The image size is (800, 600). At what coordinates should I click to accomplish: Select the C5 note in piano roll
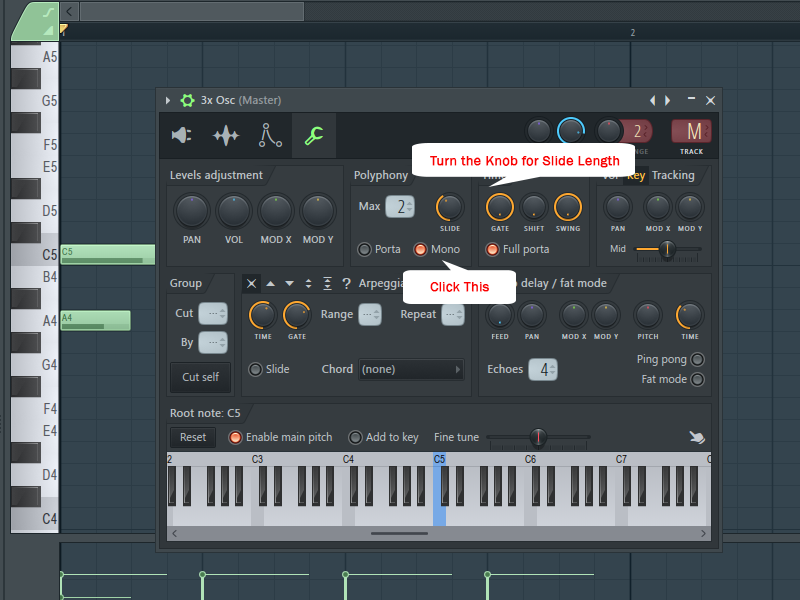point(108,255)
